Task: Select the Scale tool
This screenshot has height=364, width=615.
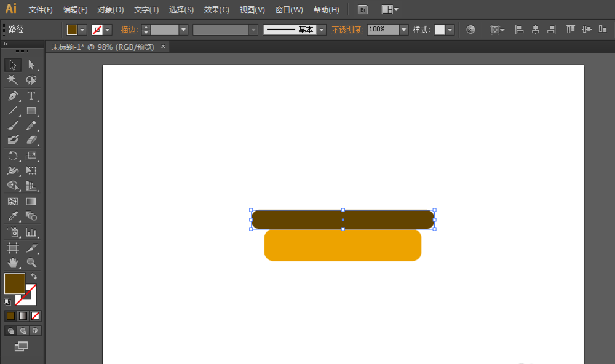Action: (x=31, y=156)
